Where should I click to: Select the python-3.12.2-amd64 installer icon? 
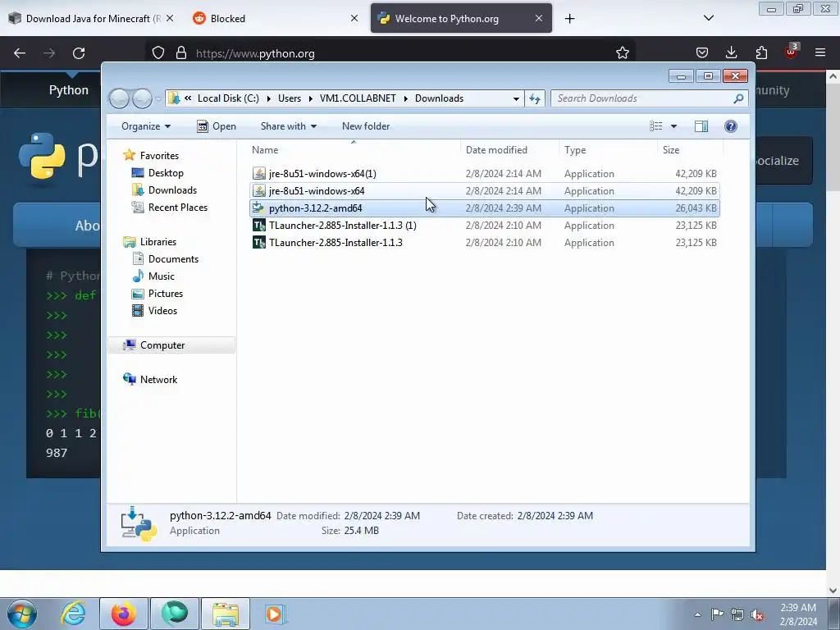(258, 208)
